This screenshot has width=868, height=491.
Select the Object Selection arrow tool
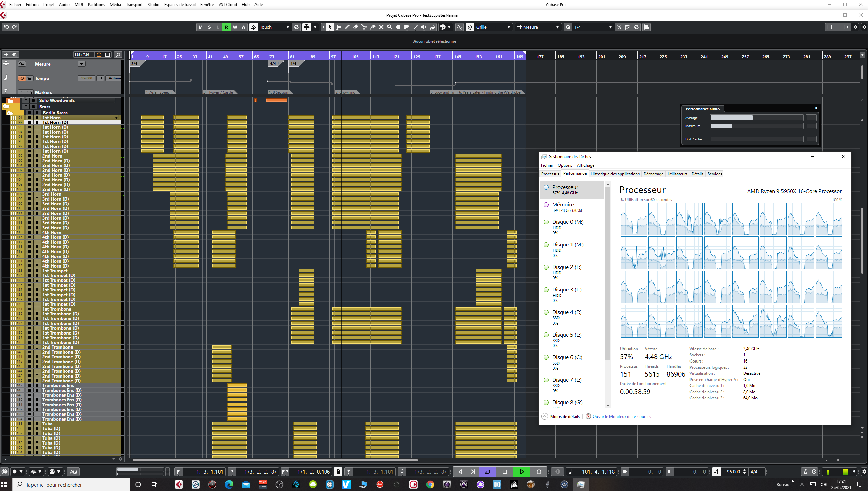(330, 27)
